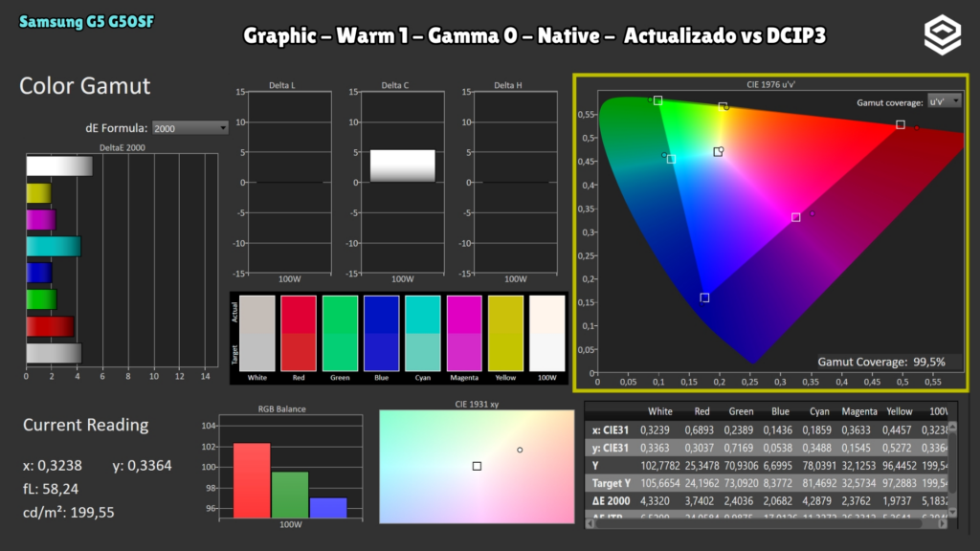Screen dimensions: 980x551
Task: Click the Samsung G5 G50SF title text
Action: click(x=86, y=22)
